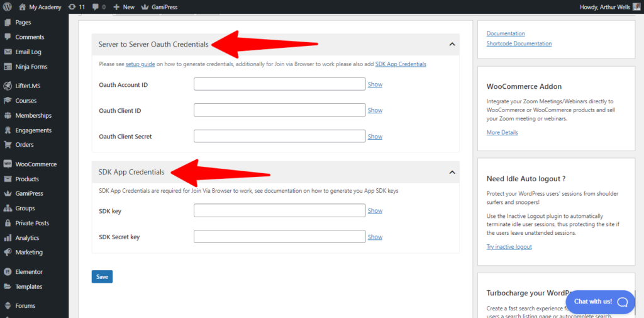Open the SDK App Credentials link
Image resolution: width=644 pixels, height=318 pixels.
401,64
